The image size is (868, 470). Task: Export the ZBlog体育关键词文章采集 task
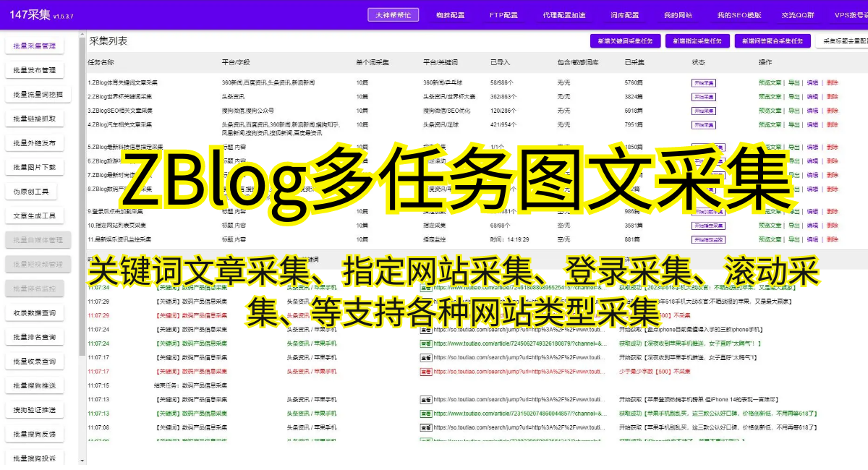[793, 83]
